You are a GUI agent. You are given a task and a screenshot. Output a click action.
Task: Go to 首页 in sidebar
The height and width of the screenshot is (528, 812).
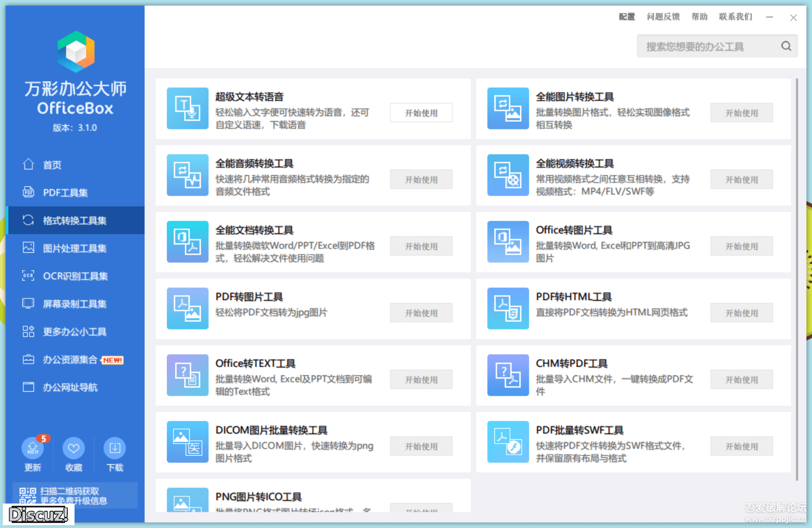click(75, 165)
